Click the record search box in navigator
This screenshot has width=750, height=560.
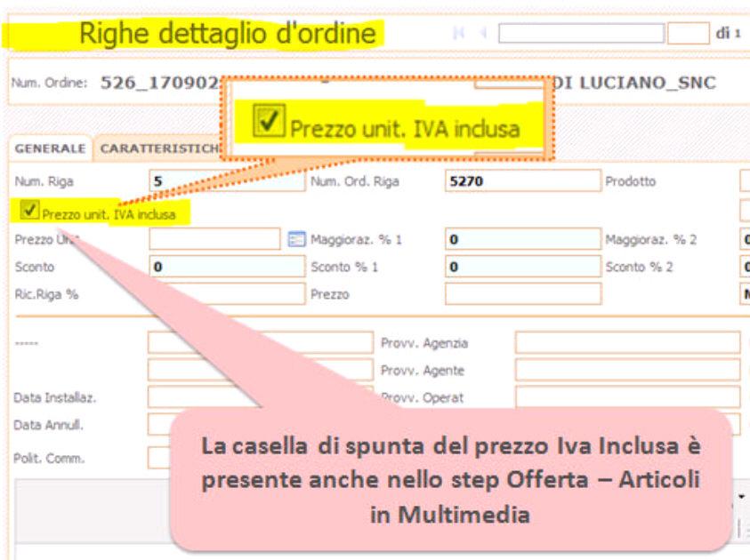tap(580, 34)
